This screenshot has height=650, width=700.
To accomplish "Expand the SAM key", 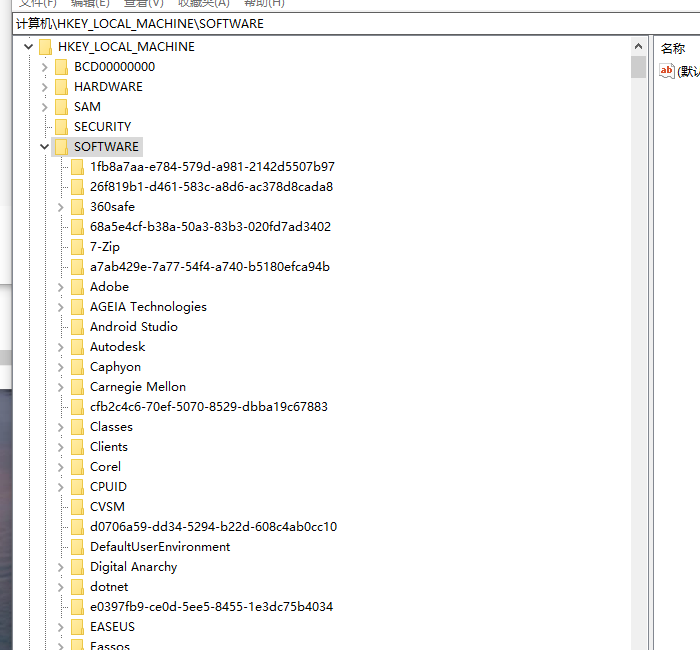I will 45,107.
